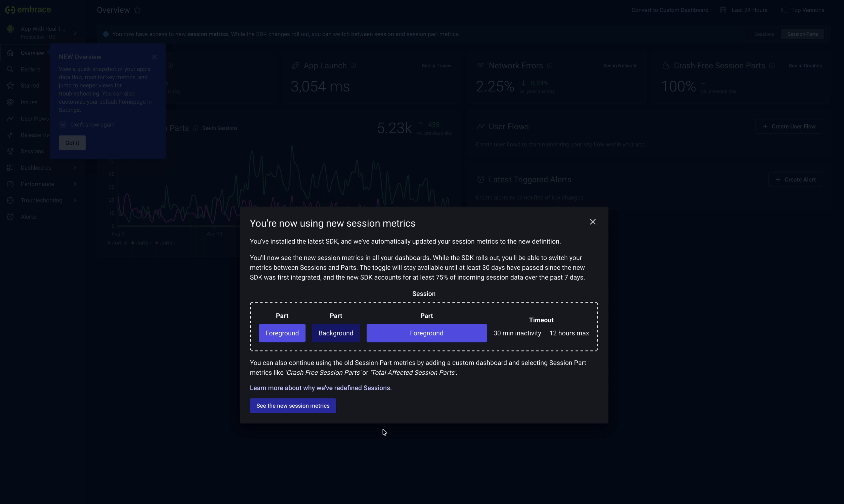The image size is (844, 504).
Task: Click the Crash-Free Session Parts info icon
Action: pos(772,66)
